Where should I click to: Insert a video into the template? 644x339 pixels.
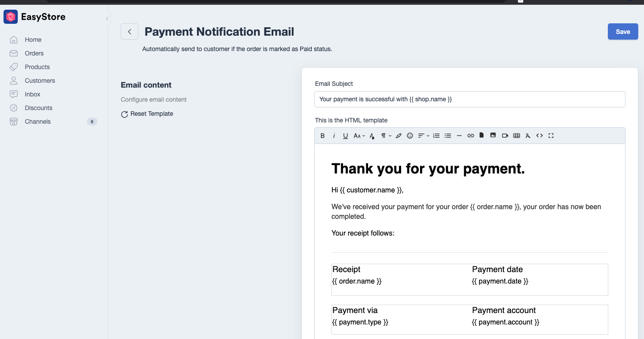(505, 136)
